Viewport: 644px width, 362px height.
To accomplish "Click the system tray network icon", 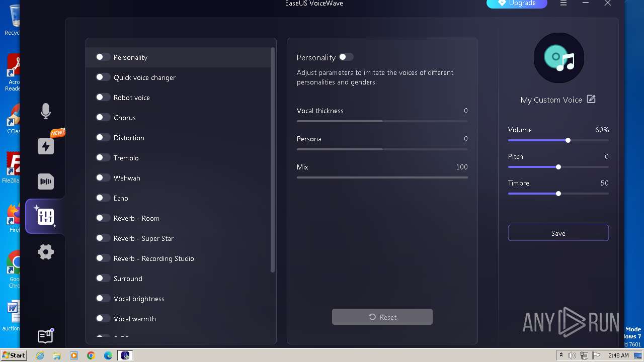I will click(584, 355).
